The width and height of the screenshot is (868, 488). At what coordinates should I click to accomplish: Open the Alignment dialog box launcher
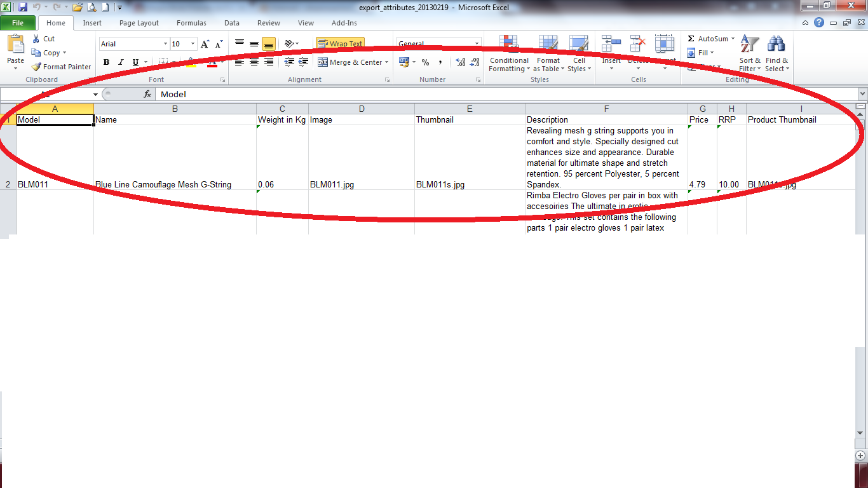pos(387,80)
